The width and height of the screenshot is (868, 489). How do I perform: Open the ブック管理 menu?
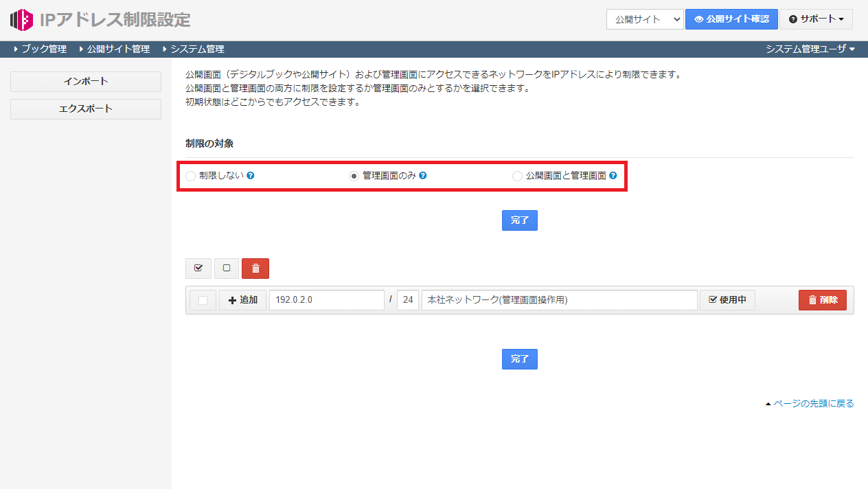tap(40, 49)
